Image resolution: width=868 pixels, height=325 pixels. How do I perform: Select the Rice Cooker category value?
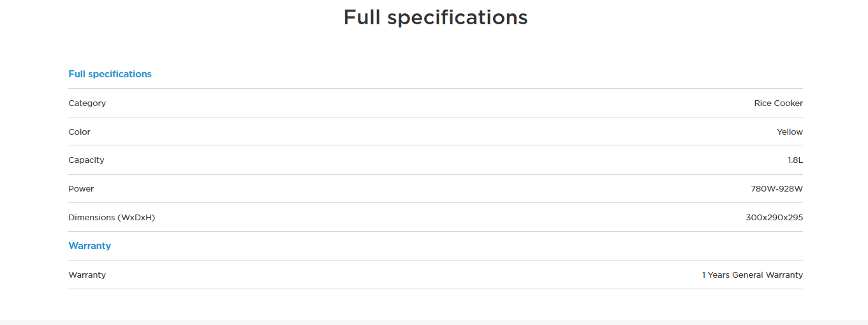(x=778, y=103)
